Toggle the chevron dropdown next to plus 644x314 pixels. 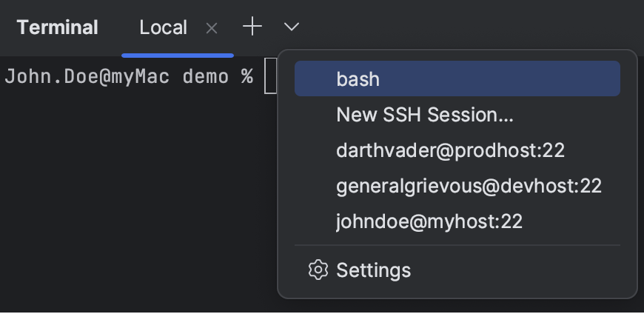coord(292,27)
